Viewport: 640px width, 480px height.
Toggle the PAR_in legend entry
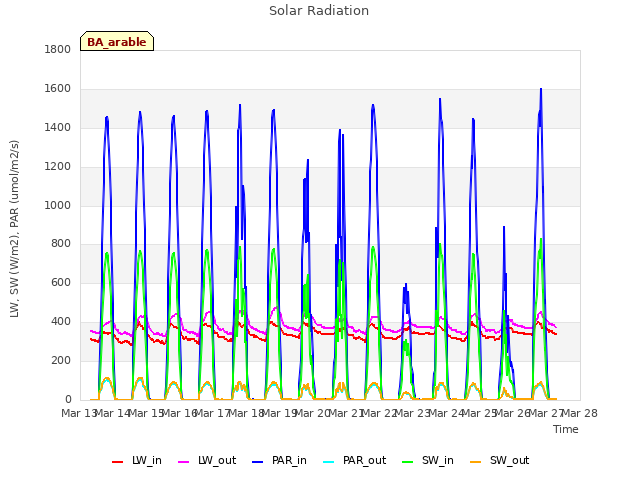click(280, 461)
